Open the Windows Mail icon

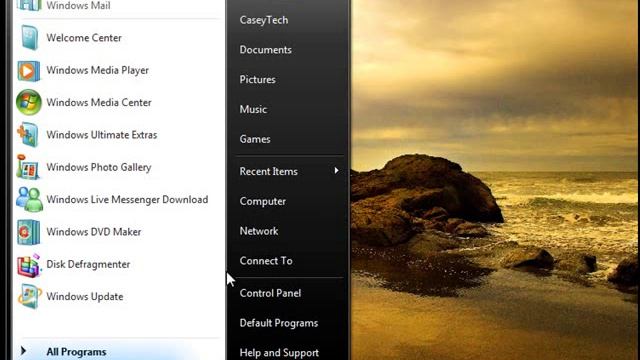[x=29, y=5]
